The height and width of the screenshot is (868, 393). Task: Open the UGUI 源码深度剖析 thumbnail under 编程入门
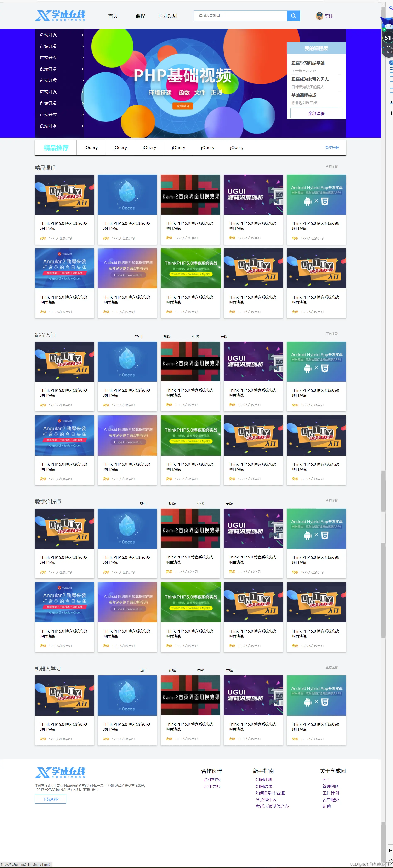pyautogui.click(x=253, y=362)
